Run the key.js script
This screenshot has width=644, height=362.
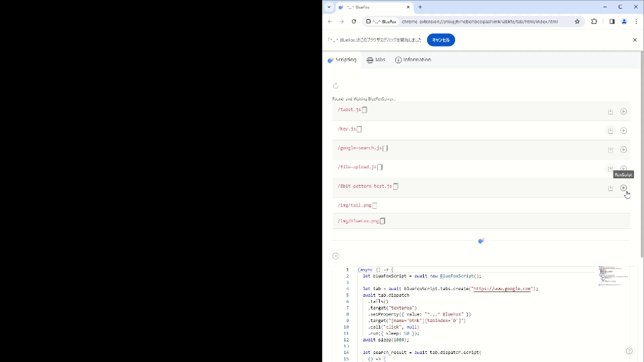623,130
